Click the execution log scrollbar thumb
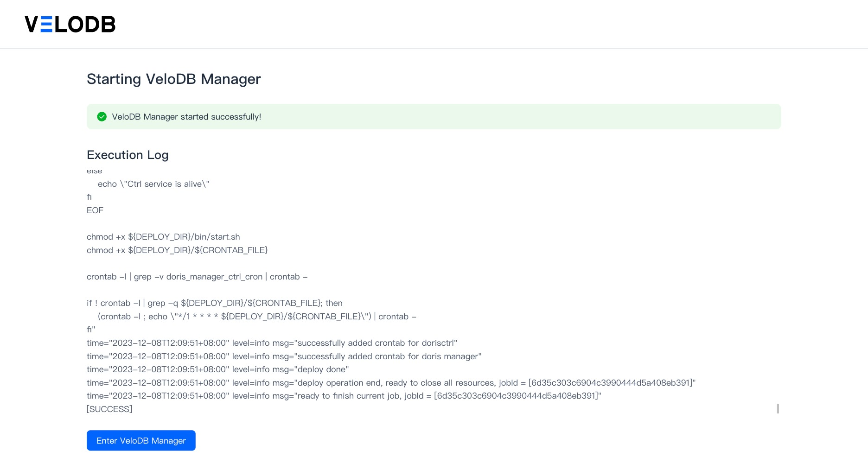Screen dimensions: 868x470 click(778, 408)
